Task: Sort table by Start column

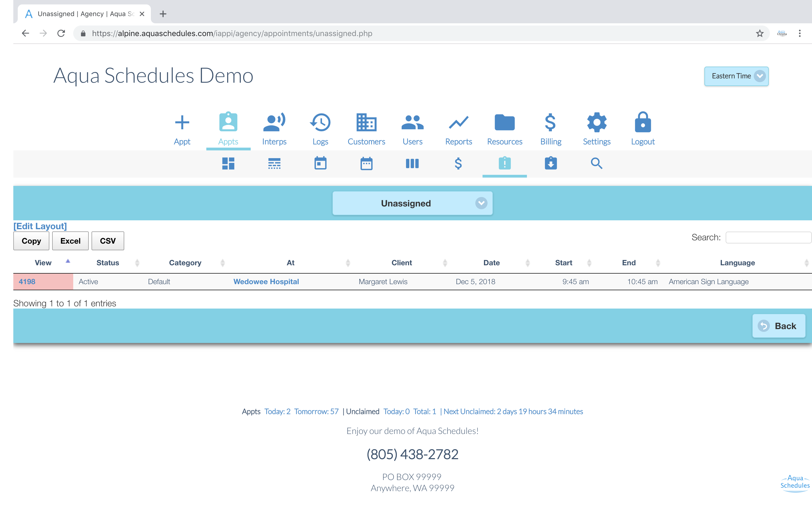Action: pos(564,263)
